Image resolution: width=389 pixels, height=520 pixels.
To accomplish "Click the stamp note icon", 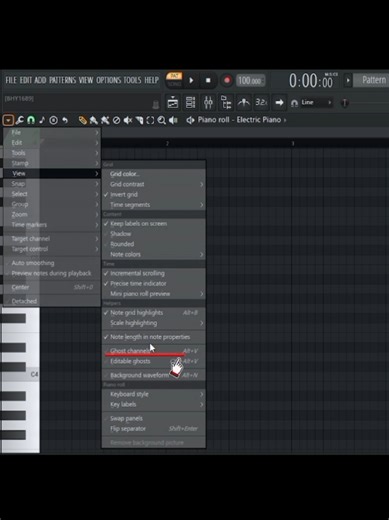I will (x=42, y=120).
